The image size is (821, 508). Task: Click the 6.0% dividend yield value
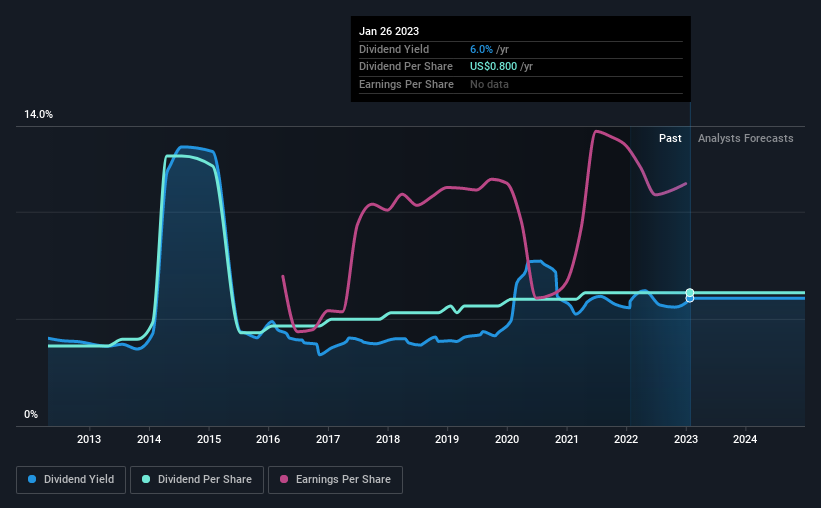point(481,49)
